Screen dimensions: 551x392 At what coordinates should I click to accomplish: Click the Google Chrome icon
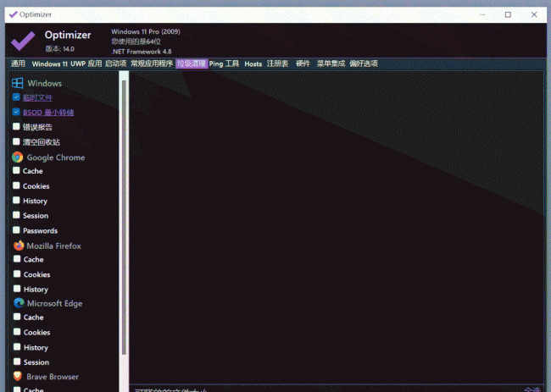coord(17,157)
